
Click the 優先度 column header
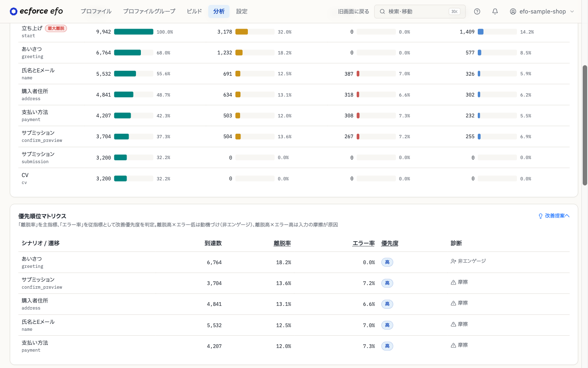click(390, 243)
